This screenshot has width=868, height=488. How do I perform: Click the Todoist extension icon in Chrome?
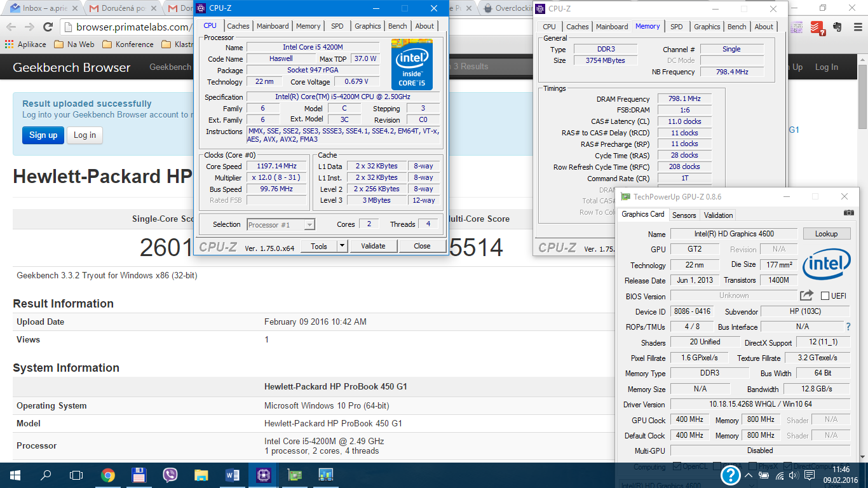click(x=818, y=27)
